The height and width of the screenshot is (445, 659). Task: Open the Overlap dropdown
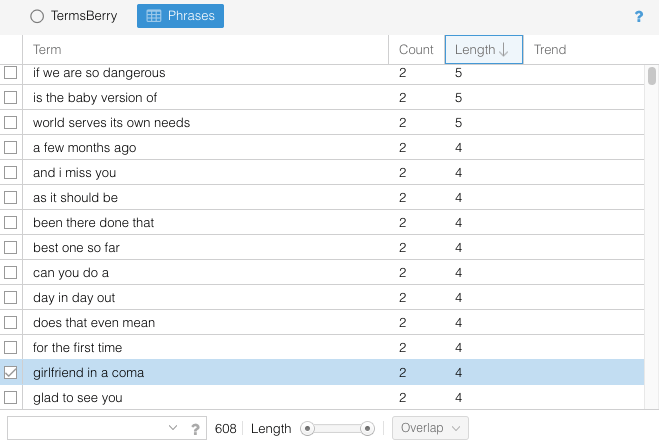click(x=430, y=428)
